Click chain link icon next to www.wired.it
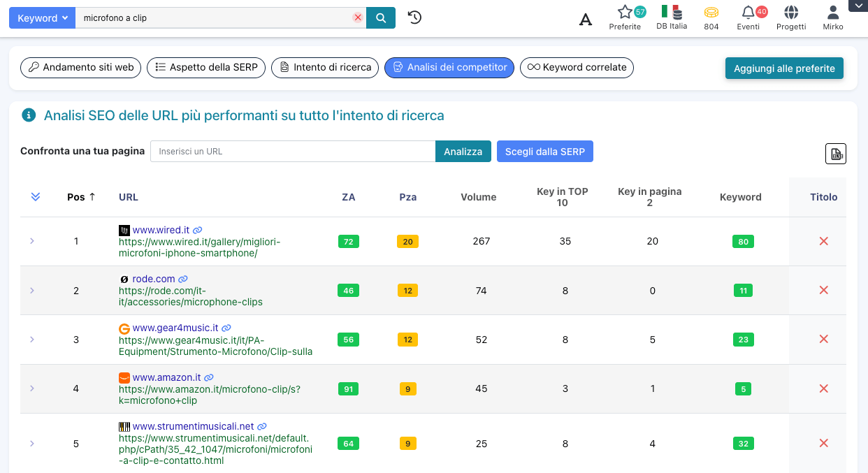The height and width of the screenshot is (473, 868). click(198, 230)
